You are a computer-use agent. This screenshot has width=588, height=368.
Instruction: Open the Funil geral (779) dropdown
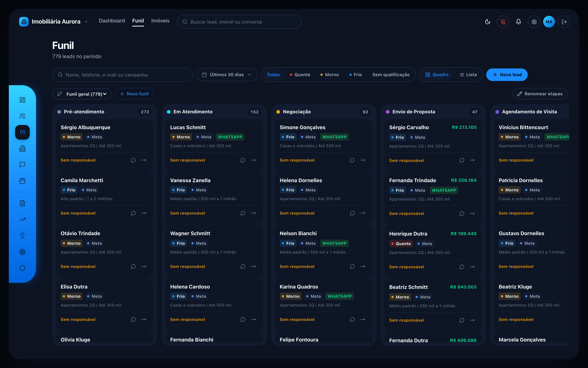coord(82,94)
